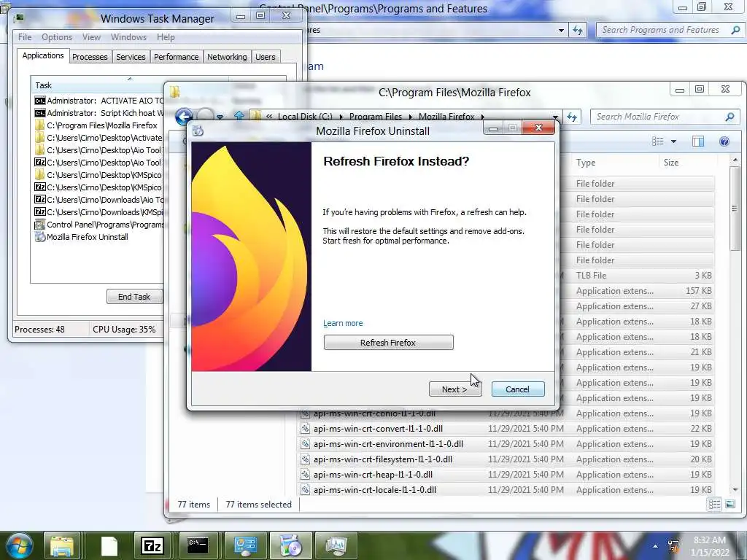747x560 pixels.
Task: Click Local Disk (C:) breadcrumb
Action: (305, 117)
